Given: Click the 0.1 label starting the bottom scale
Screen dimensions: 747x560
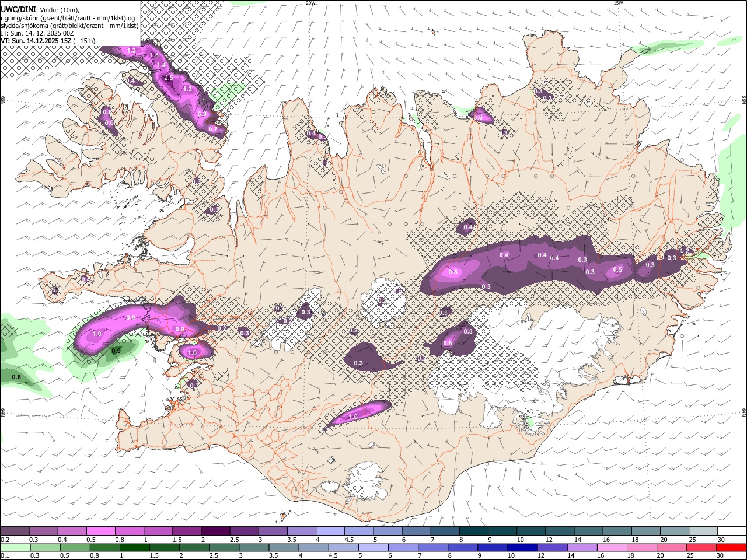Looking at the screenshot, I should 5,556.
